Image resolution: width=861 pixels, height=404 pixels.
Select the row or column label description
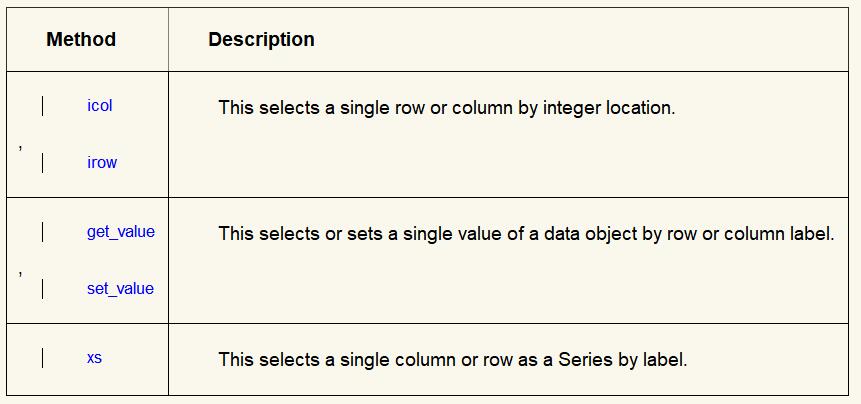tap(525, 233)
